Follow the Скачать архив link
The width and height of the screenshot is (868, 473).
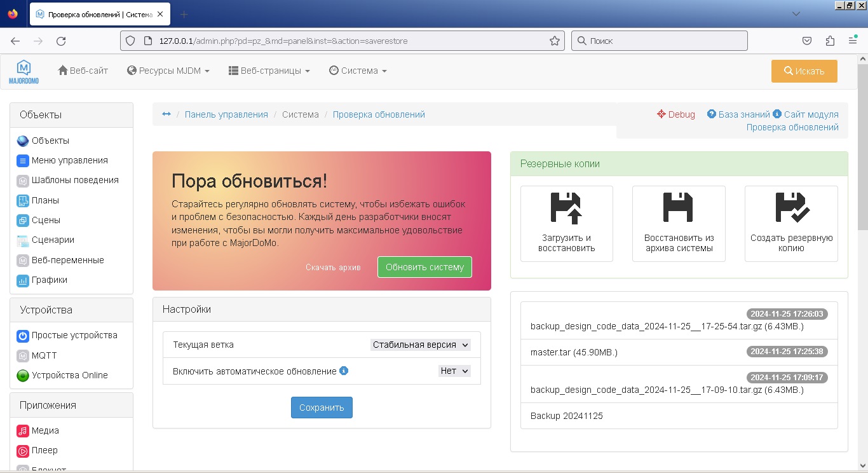point(333,268)
